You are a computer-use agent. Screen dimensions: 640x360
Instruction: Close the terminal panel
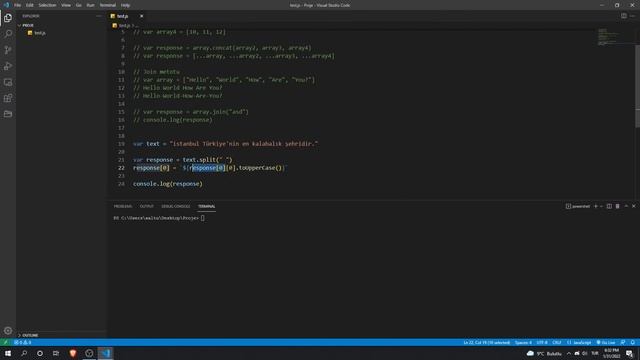634,206
